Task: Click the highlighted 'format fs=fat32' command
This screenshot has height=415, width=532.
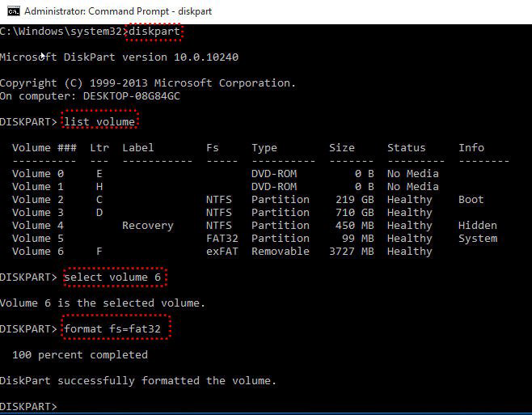Action: click(x=112, y=328)
